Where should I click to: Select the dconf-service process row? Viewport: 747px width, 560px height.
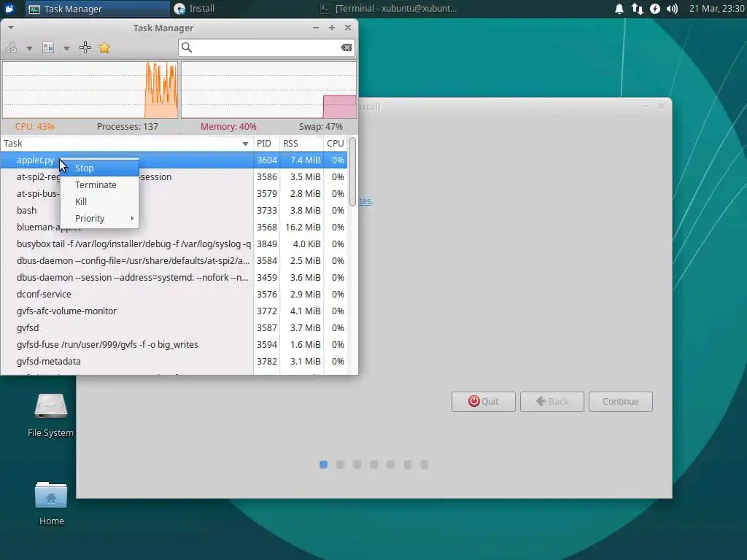coord(174,295)
